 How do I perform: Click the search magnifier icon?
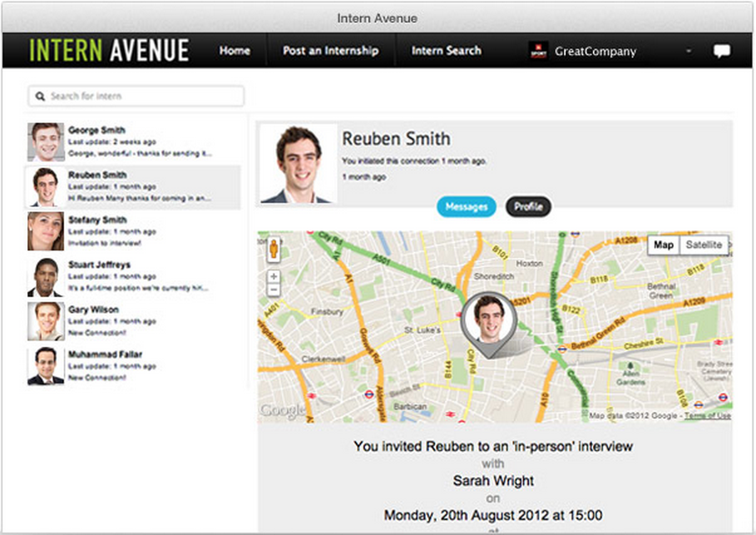tap(40, 96)
